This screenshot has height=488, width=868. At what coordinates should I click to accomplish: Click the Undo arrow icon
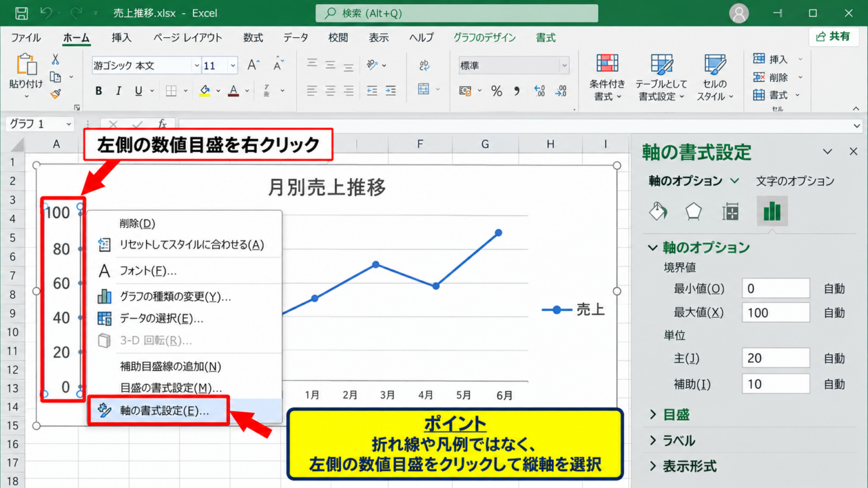point(46,13)
